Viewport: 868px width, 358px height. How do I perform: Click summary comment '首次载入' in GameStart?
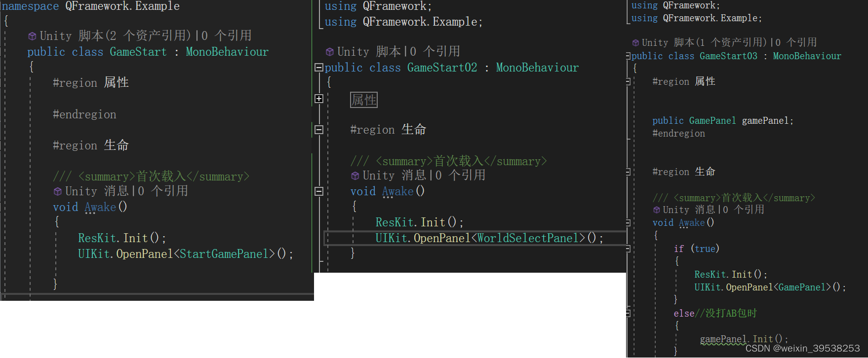tap(161, 177)
